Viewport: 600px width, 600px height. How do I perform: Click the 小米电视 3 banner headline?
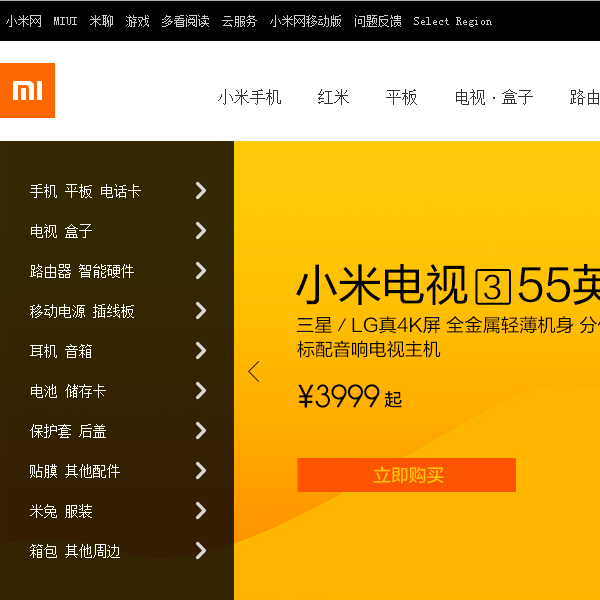(x=448, y=285)
